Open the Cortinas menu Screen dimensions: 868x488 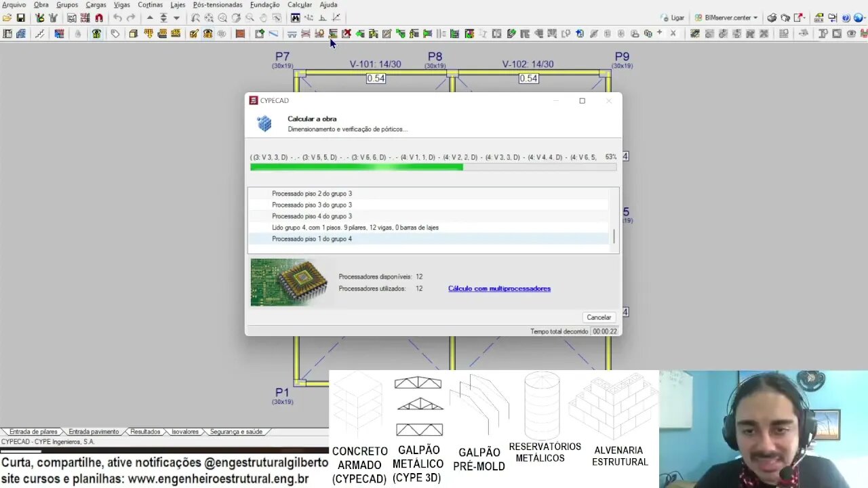(x=151, y=5)
